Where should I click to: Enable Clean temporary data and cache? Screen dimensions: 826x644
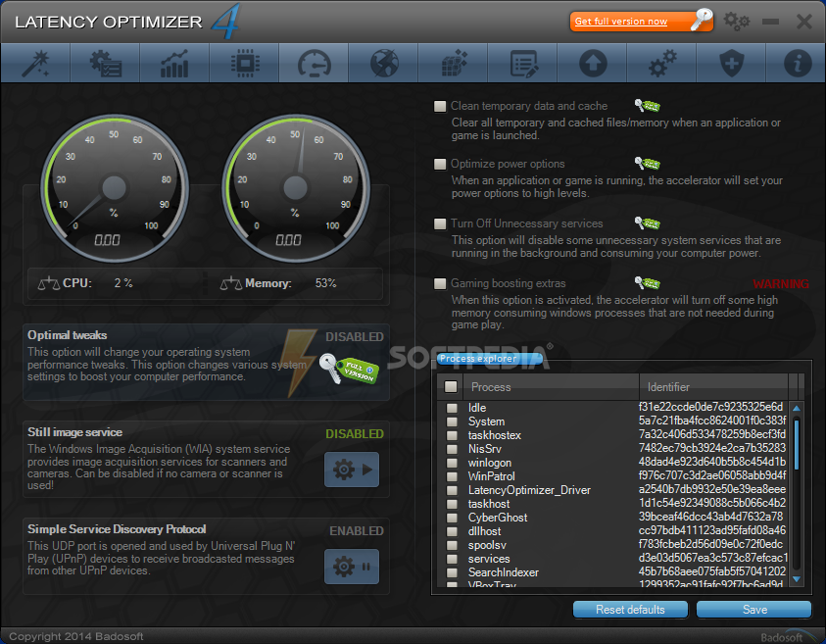(440, 106)
